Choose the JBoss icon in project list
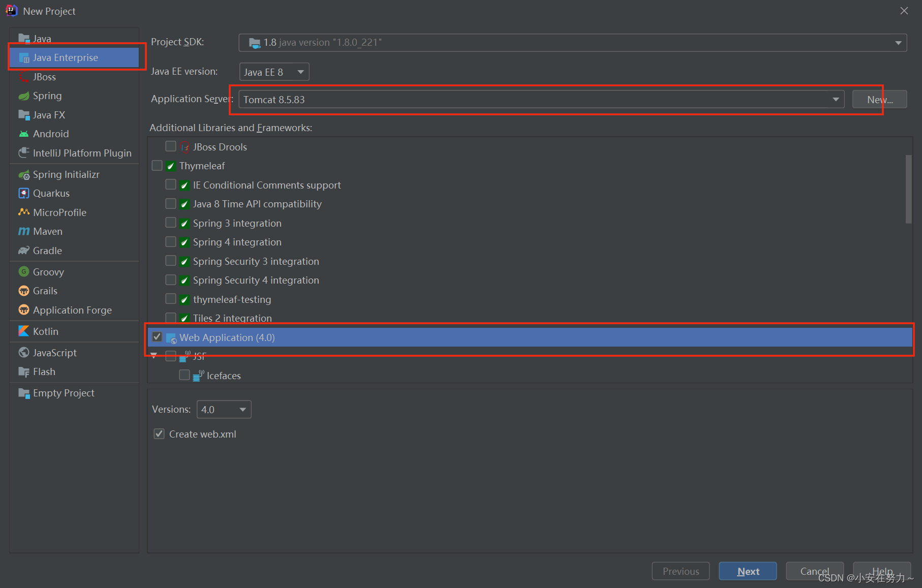922x588 pixels. [x=24, y=77]
